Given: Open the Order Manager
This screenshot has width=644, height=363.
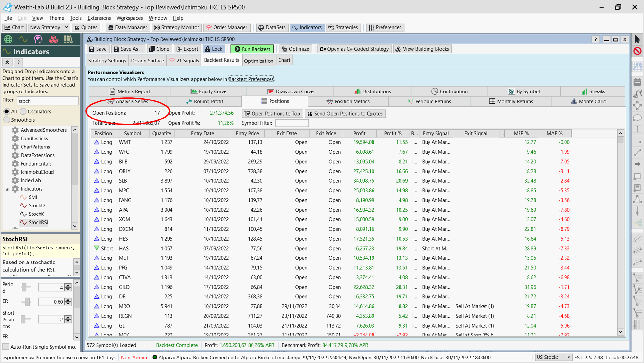Looking at the screenshot, I should tap(227, 27).
